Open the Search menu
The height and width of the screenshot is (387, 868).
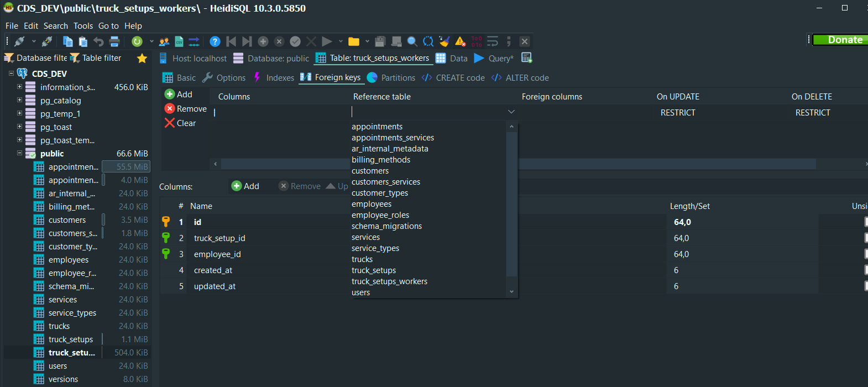[x=56, y=26]
